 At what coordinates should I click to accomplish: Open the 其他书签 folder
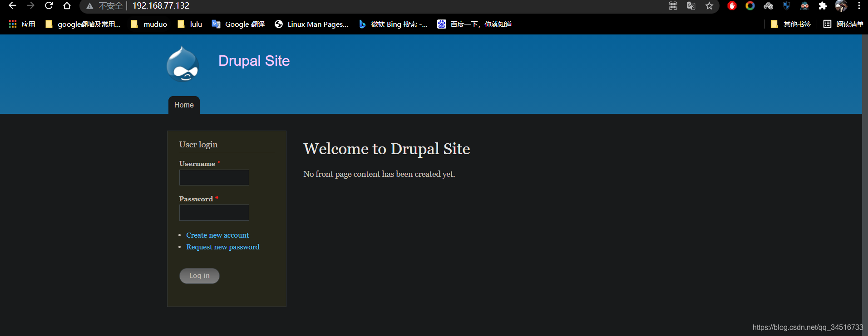coord(791,24)
